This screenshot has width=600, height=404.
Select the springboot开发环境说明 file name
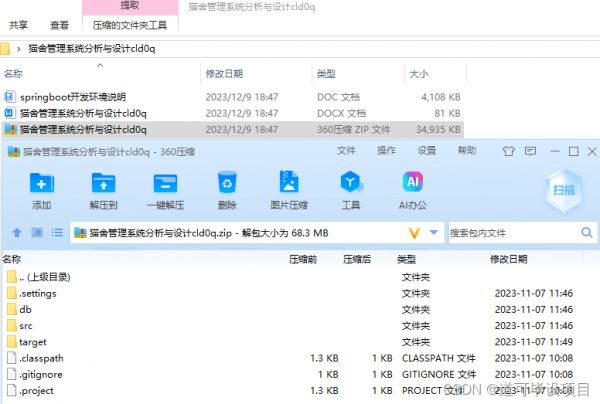click(73, 97)
